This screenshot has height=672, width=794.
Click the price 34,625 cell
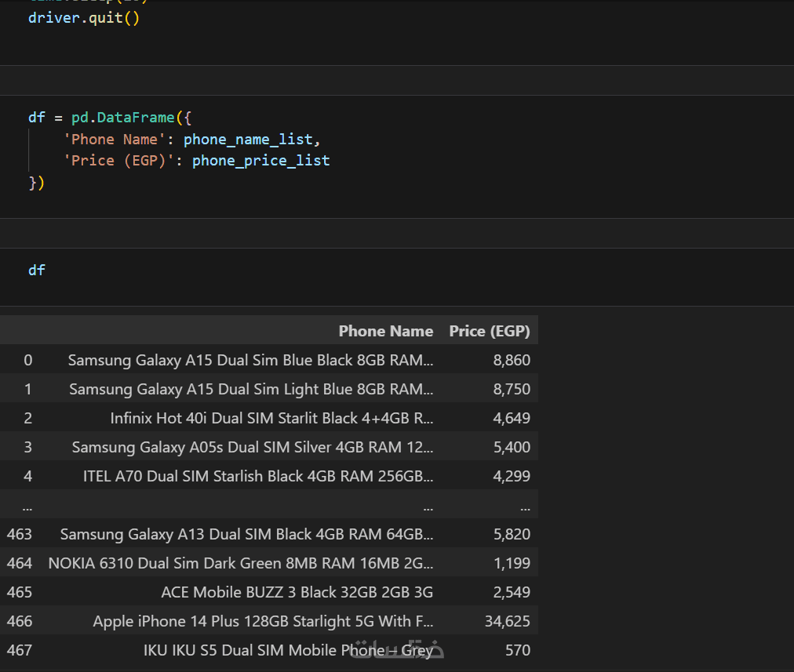pyautogui.click(x=508, y=621)
